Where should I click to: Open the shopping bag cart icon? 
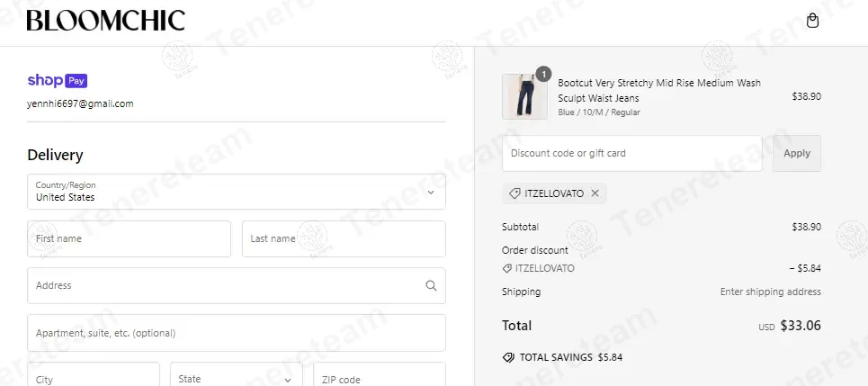point(812,21)
